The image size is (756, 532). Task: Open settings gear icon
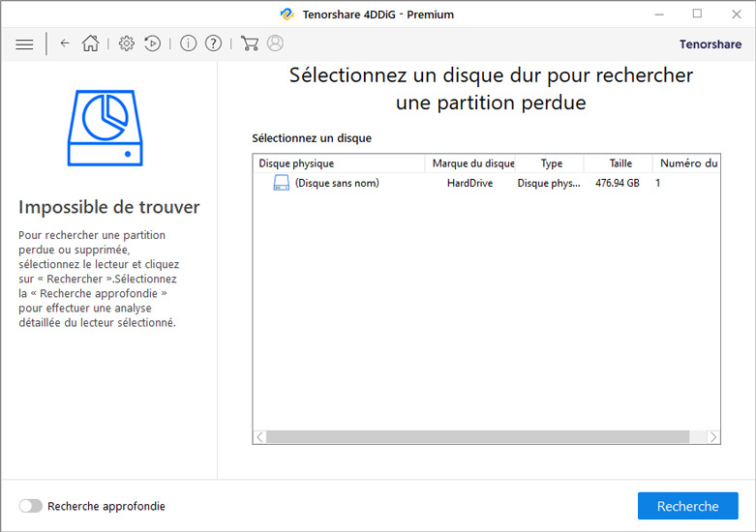126,44
